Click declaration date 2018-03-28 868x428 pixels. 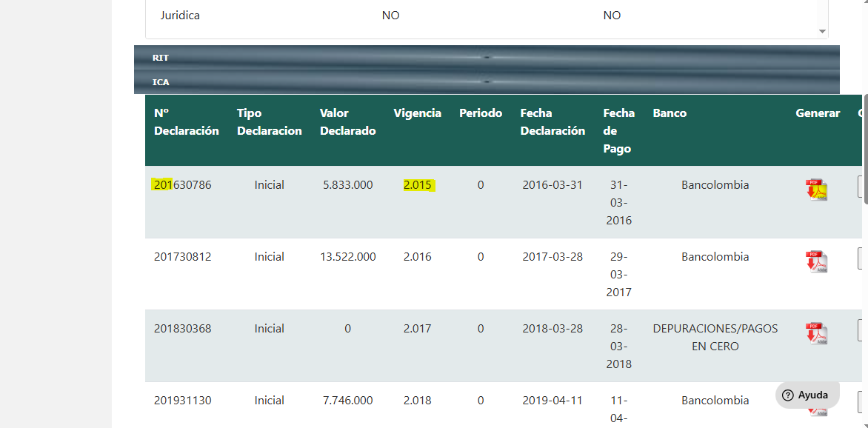[552, 329]
